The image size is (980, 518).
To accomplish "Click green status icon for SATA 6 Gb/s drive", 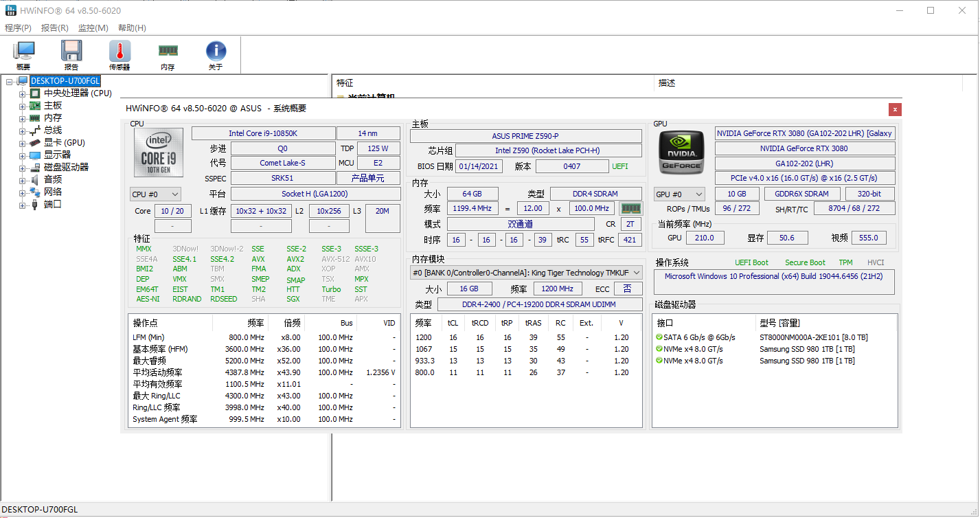I will (659, 337).
